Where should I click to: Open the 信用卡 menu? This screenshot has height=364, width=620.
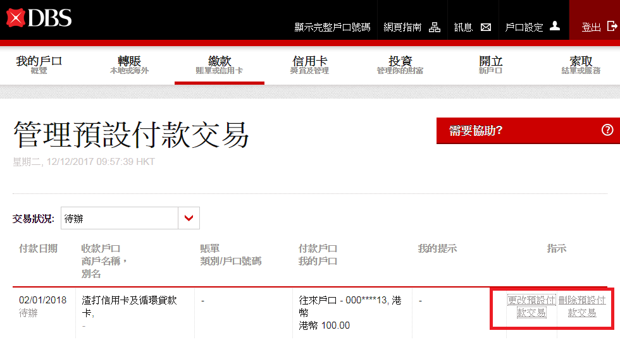pyautogui.click(x=309, y=65)
